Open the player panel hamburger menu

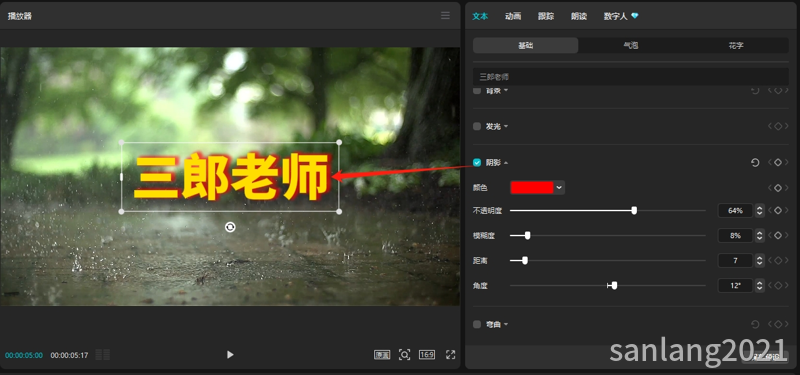(x=445, y=16)
